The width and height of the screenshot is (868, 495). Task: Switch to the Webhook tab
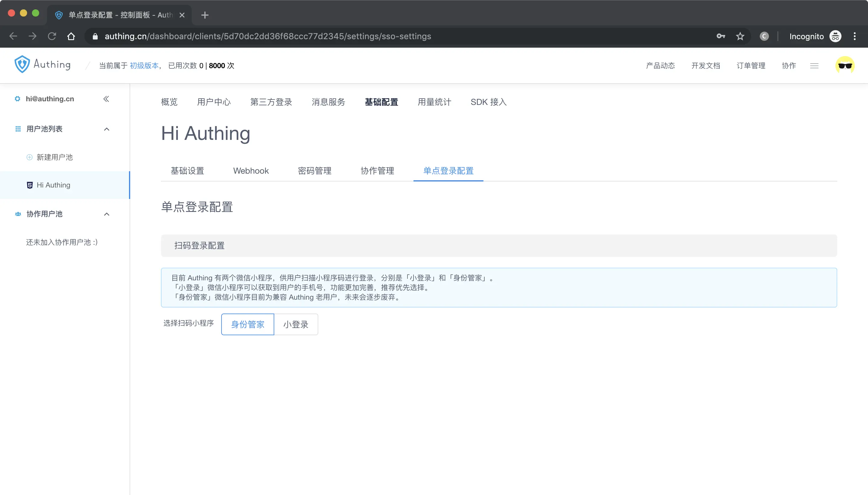(x=250, y=171)
